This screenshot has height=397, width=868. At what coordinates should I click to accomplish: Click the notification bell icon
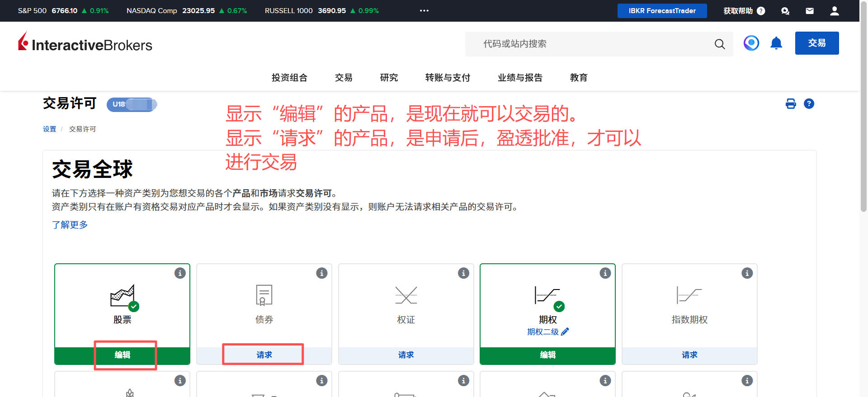click(776, 43)
